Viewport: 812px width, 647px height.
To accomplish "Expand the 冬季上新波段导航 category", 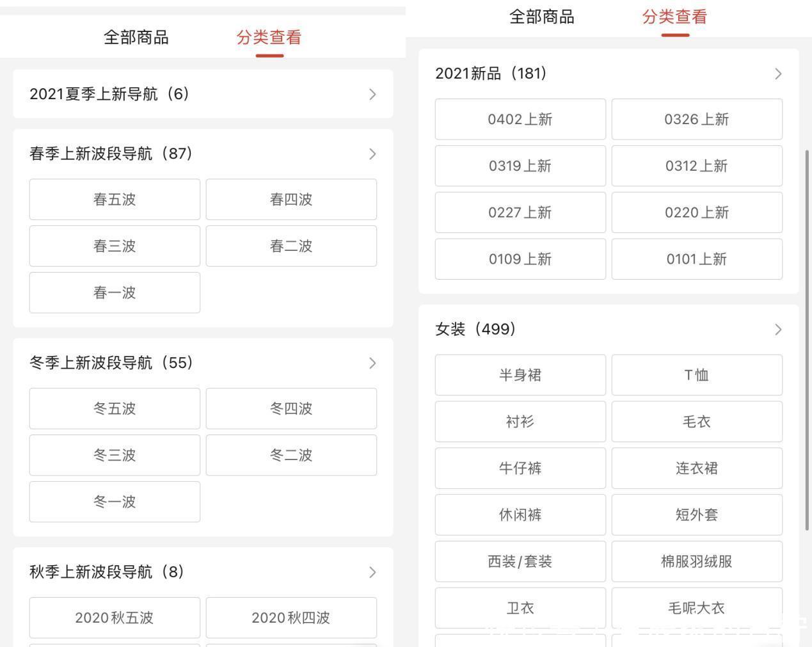I will click(x=372, y=362).
